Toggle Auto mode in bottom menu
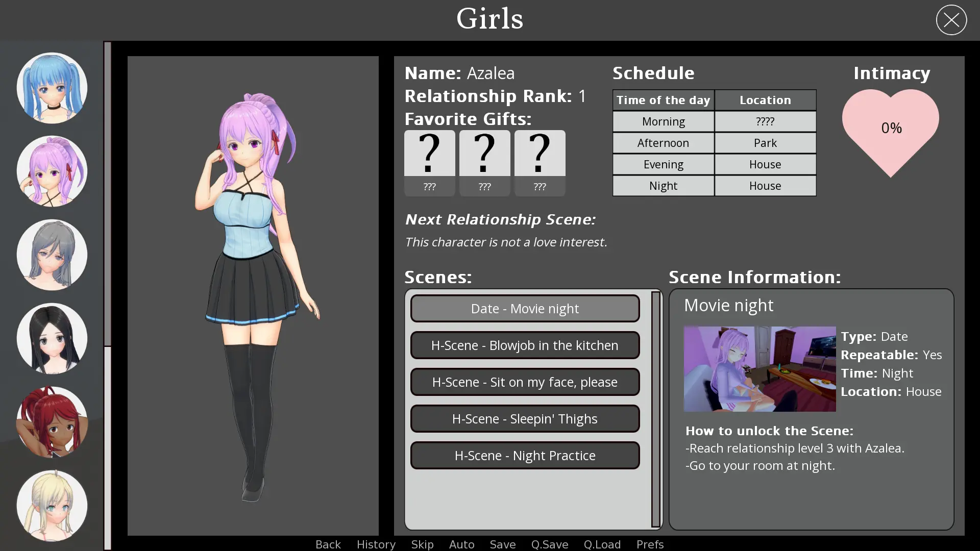Image resolution: width=980 pixels, height=551 pixels. (x=461, y=544)
